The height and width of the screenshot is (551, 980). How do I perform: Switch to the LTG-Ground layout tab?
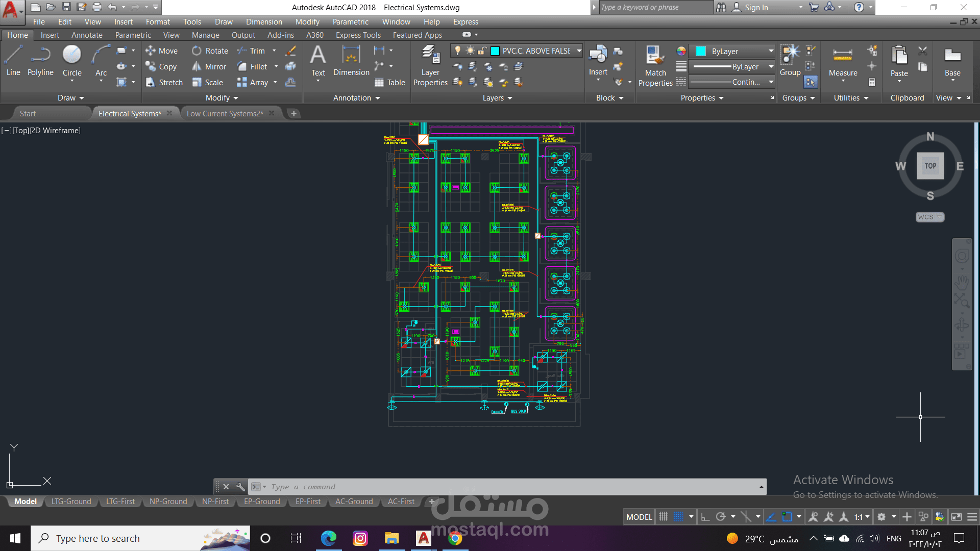(71, 502)
